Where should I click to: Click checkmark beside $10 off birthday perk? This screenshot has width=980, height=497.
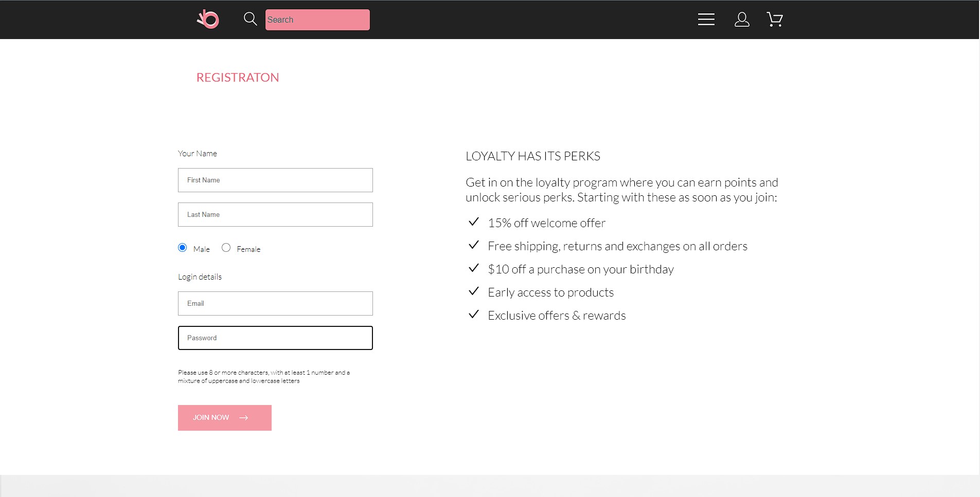(x=474, y=268)
